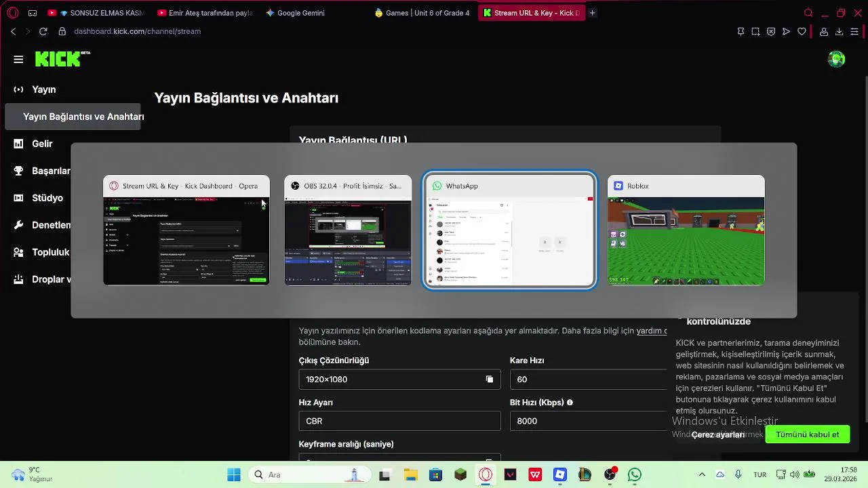Open League of Legends from the taskbar

coord(585,475)
